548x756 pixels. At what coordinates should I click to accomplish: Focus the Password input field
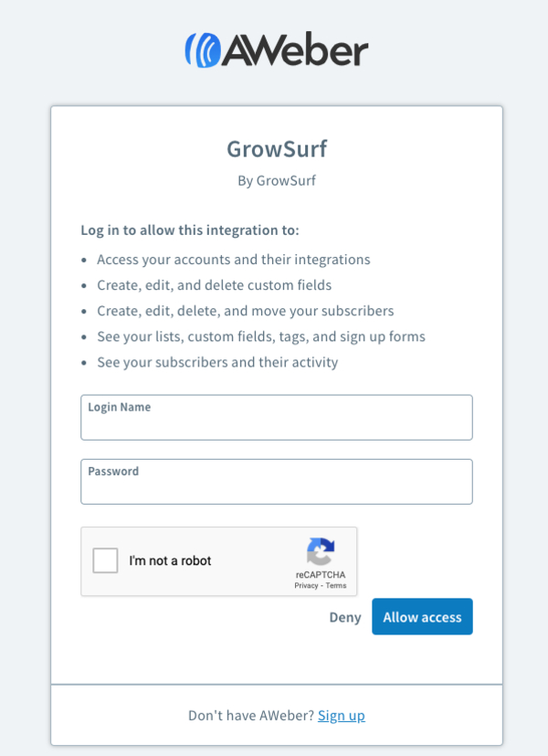(276, 487)
